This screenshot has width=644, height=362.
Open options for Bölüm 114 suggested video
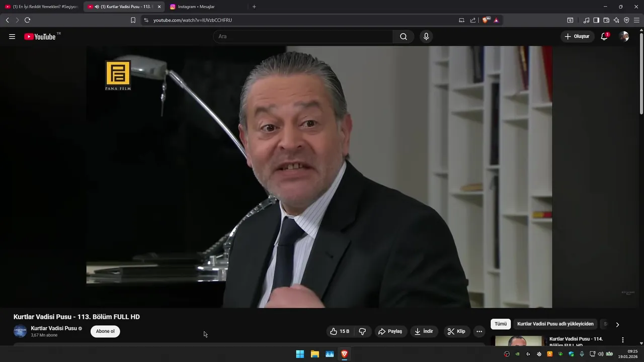[622, 340]
